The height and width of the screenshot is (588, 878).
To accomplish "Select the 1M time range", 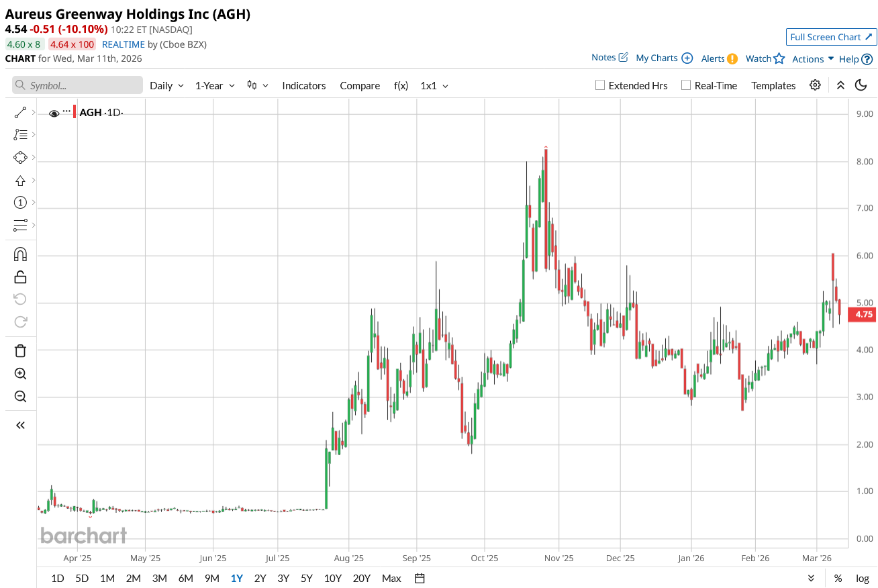I will pyautogui.click(x=107, y=578).
